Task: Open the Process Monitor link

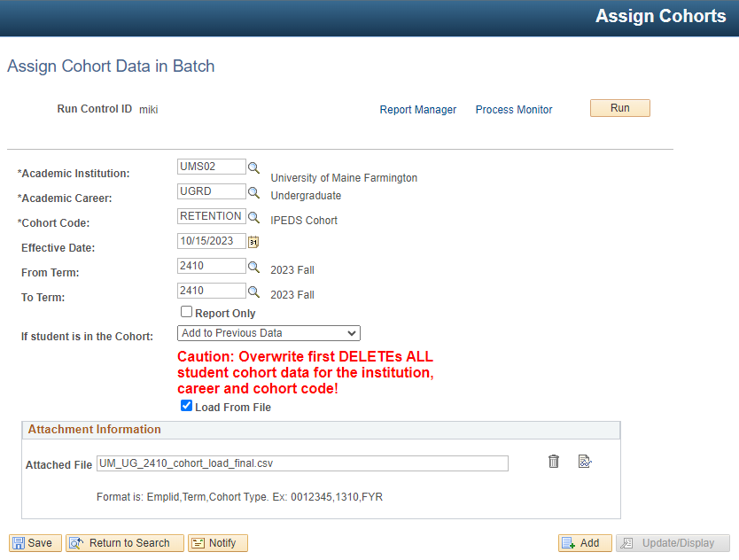Action: click(514, 109)
